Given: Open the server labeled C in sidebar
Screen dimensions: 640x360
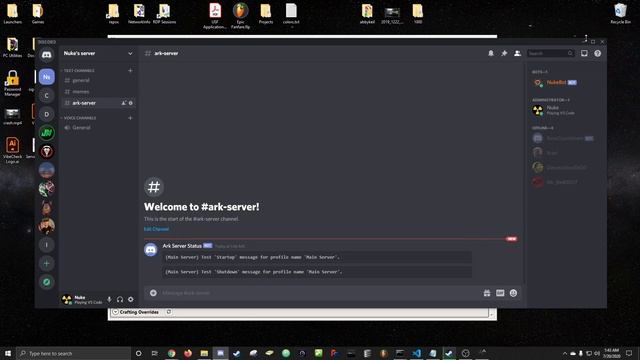Looking at the screenshot, I should [x=47, y=96].
